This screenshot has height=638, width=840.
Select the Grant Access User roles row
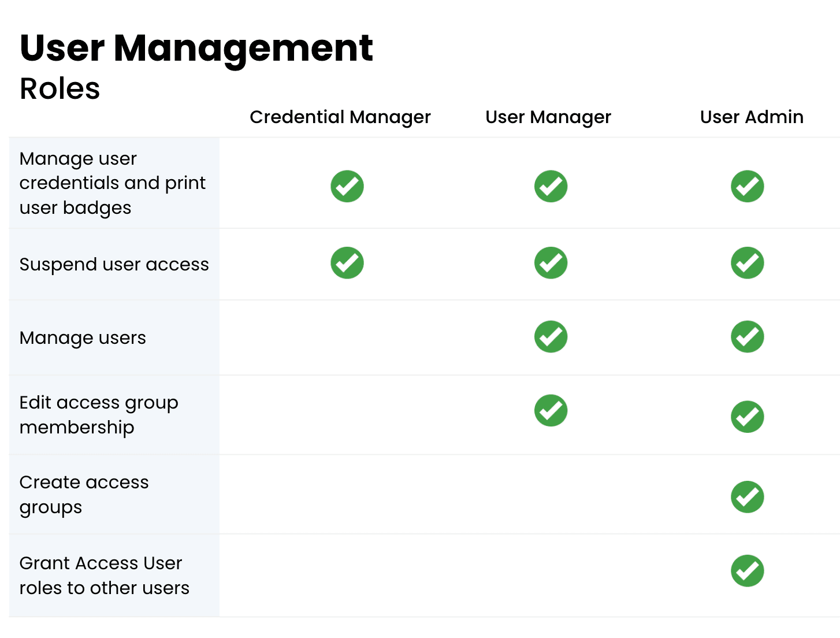click(104, 575)
